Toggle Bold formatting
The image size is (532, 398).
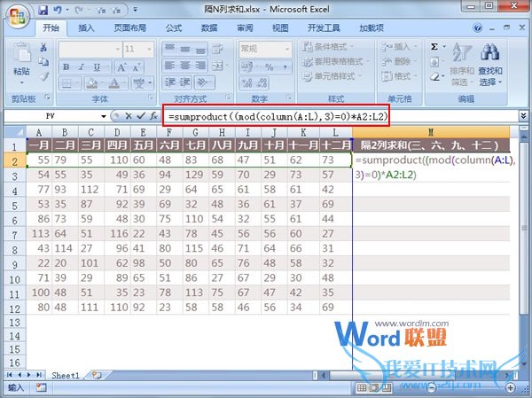(x=66, y=67)
